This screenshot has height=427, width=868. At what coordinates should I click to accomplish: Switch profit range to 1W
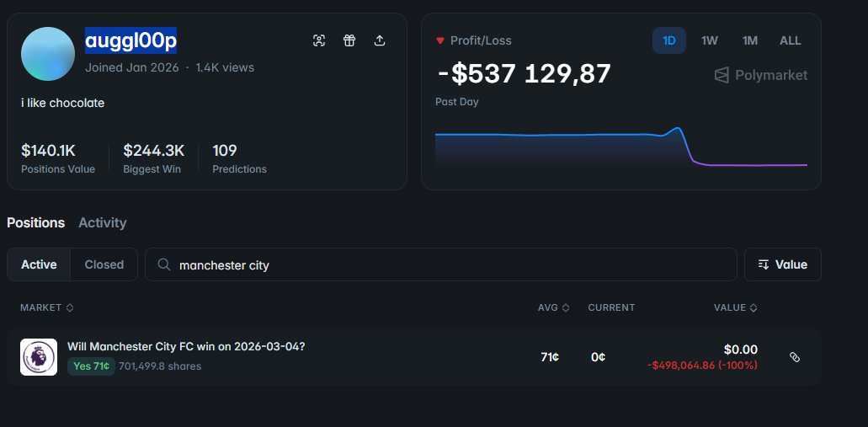[x=709, y=40]
